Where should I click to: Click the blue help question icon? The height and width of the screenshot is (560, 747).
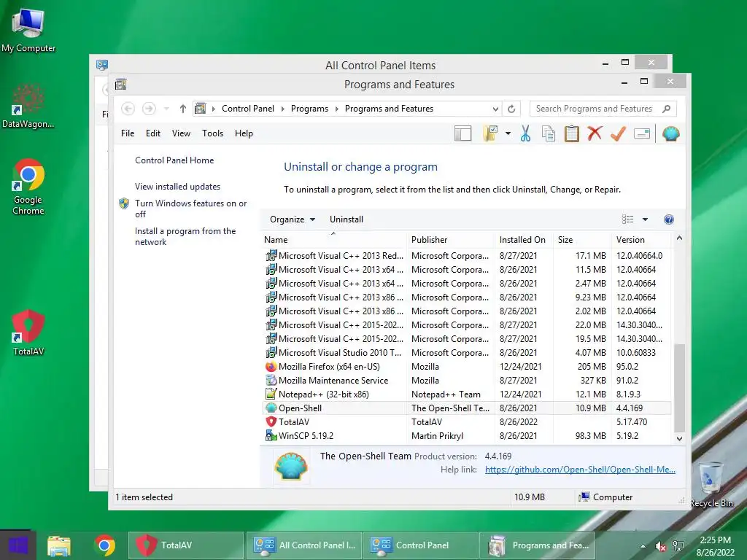669,219
